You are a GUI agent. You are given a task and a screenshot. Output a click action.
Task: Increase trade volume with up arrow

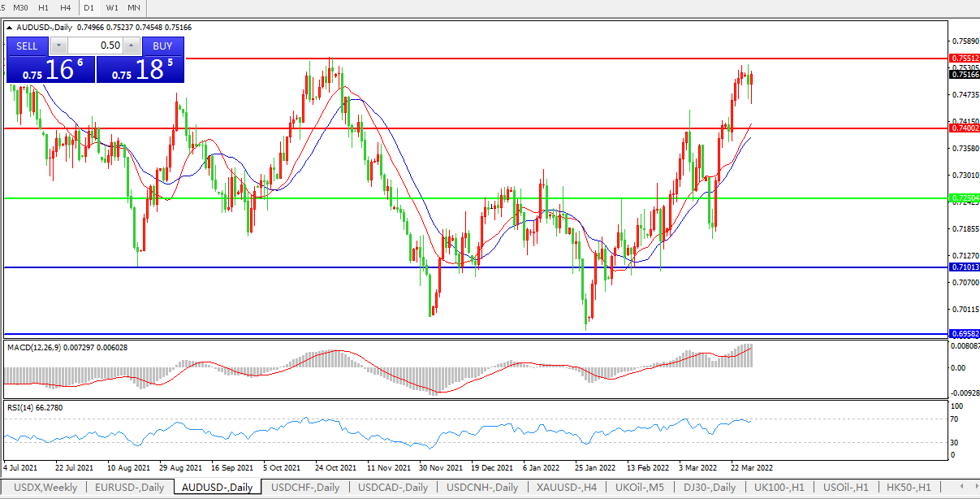click(x=132, y=46)
